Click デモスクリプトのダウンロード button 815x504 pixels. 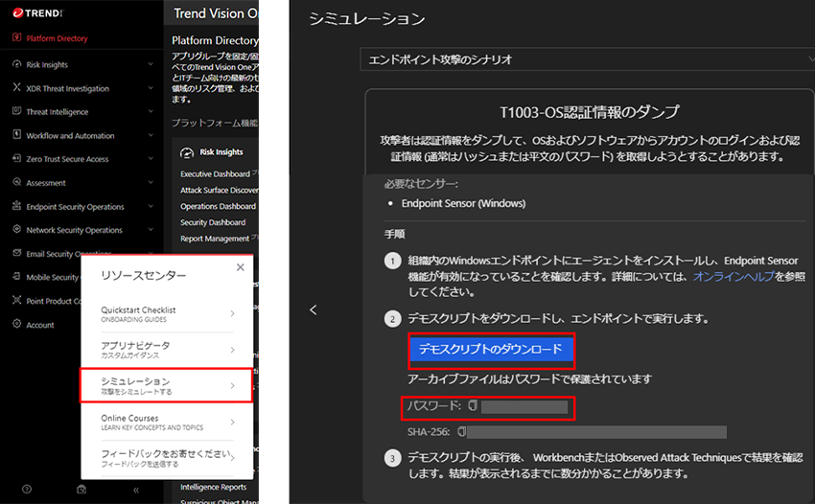(491, 349)
